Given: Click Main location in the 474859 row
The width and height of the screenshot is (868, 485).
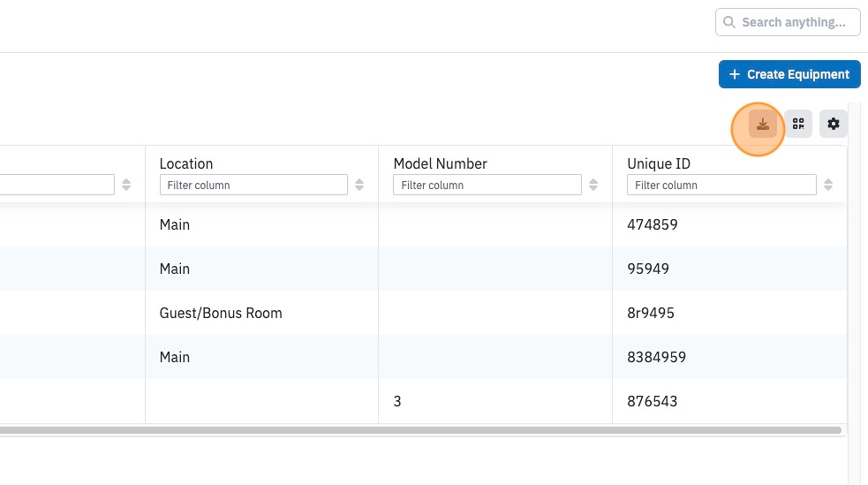Looking at the screenshot, I should (262, 224).
